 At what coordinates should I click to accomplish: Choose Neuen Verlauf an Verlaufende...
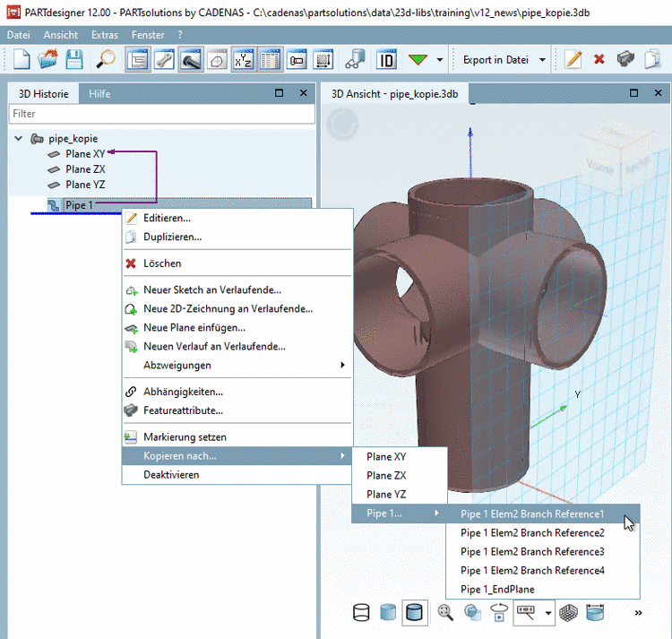[x=237, y=347]
